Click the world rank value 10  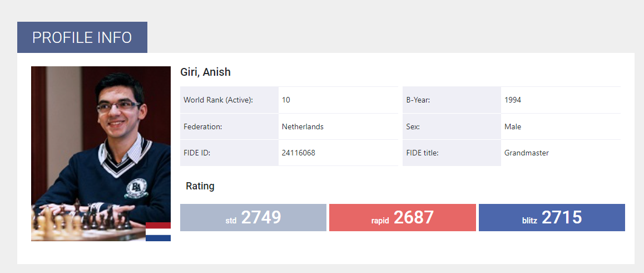[286, 100]
